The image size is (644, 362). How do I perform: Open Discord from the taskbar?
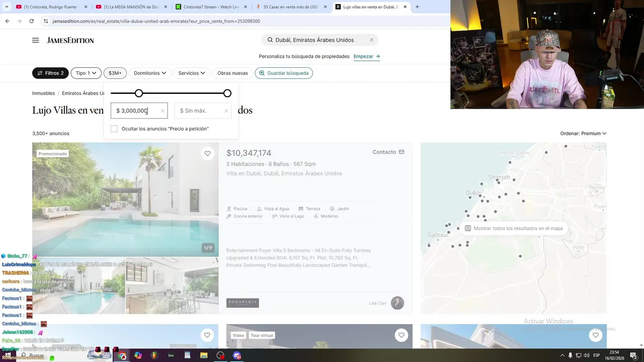click(x=237, y=355)
